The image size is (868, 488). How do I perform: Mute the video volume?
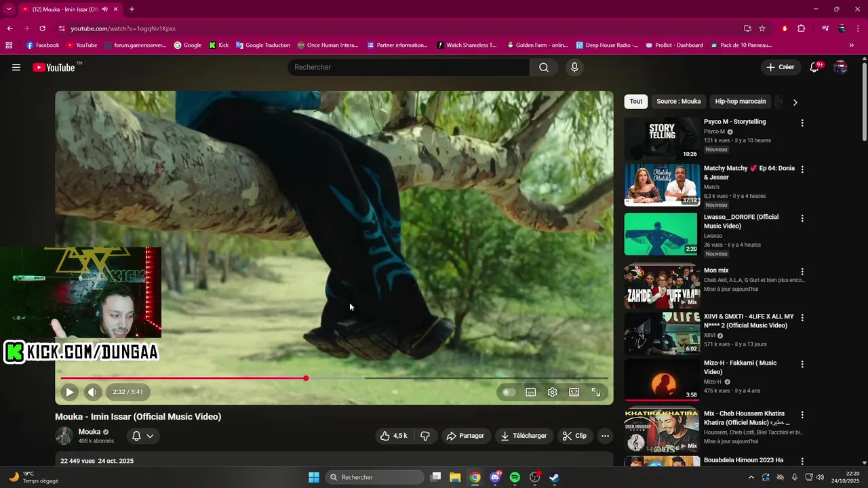coord(92,392)
